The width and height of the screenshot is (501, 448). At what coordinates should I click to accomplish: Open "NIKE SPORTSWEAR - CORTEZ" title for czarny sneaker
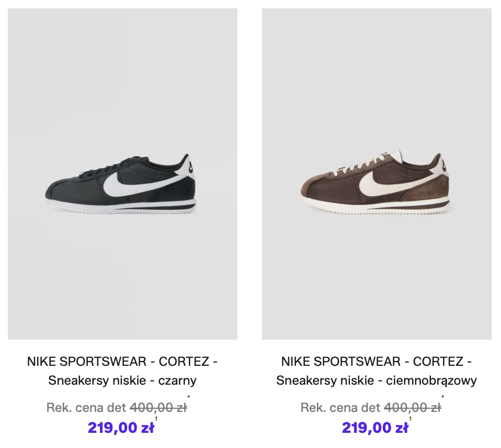(x=122, y=362)
